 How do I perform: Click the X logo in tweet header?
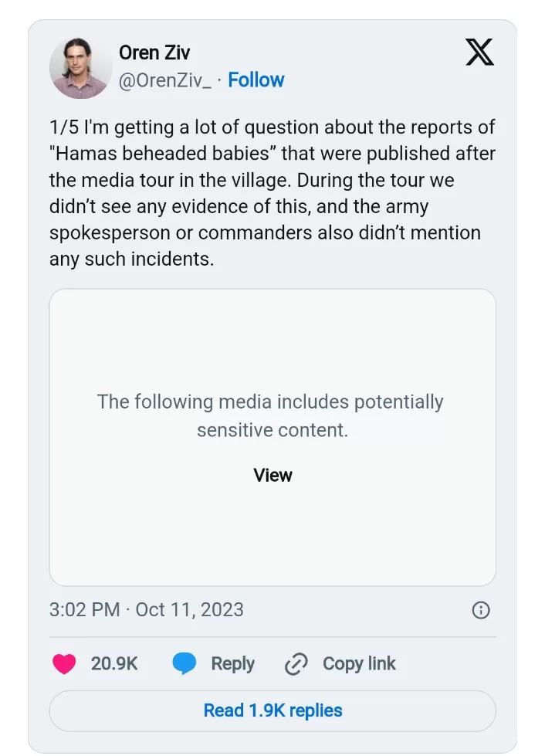pos(479,52)
